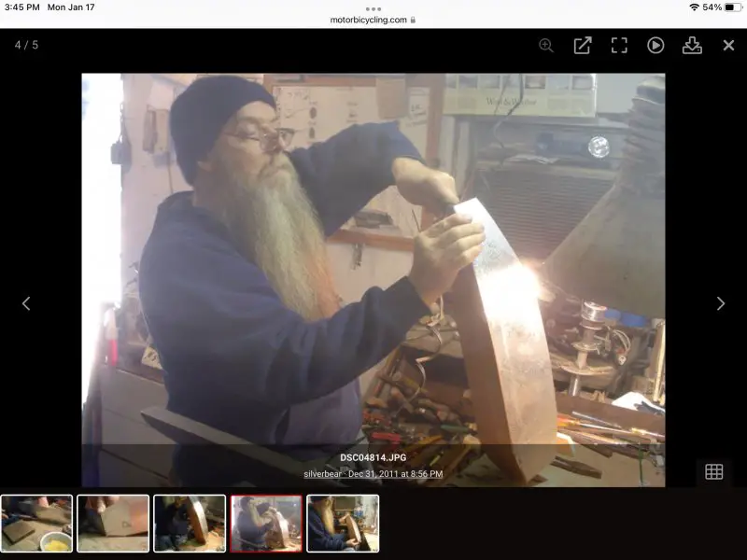The width and height of the screenshot is (747, 560).
Task: Tap the three-dot multitasking menu
Action: click(x=373, y=8)
